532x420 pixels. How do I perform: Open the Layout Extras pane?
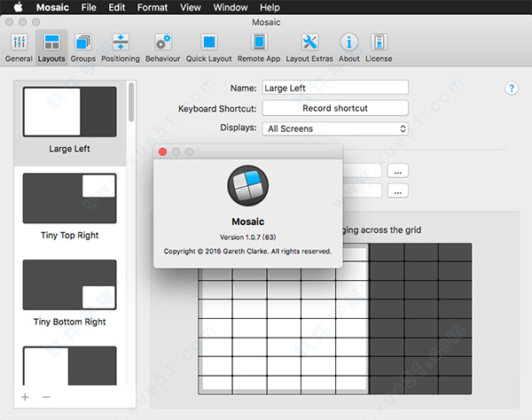click(x=309, y=48)
